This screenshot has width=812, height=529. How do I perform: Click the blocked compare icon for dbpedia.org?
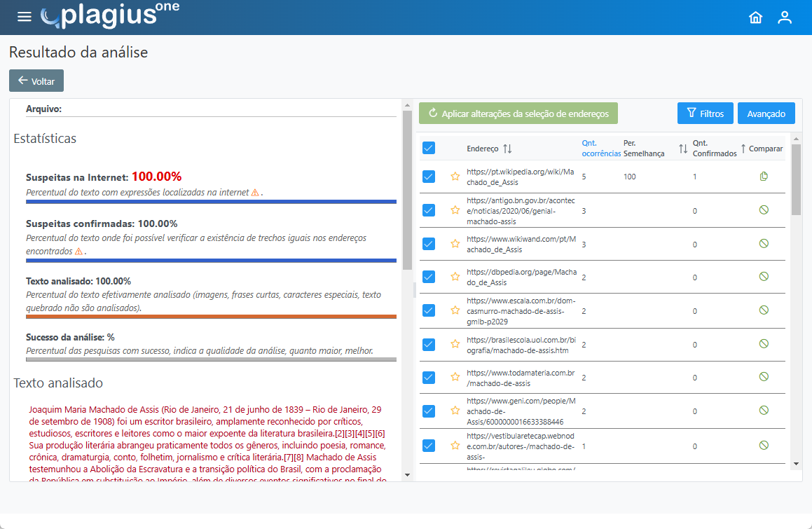pyautogui.click(x=764, y=277)
